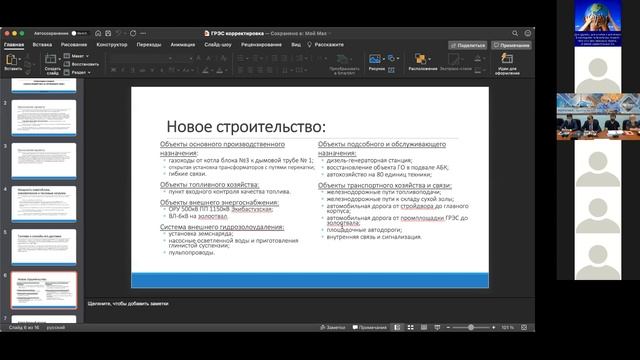Click the Расположение arrange icon

tap(420, 59)
